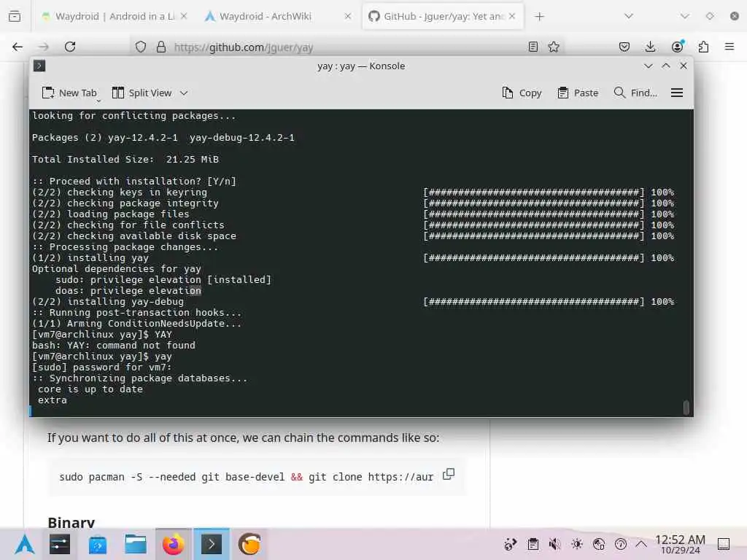Paste into Konsole with Paste button
The height and width of the screenshot is (560, 747).
pos(578,93)
